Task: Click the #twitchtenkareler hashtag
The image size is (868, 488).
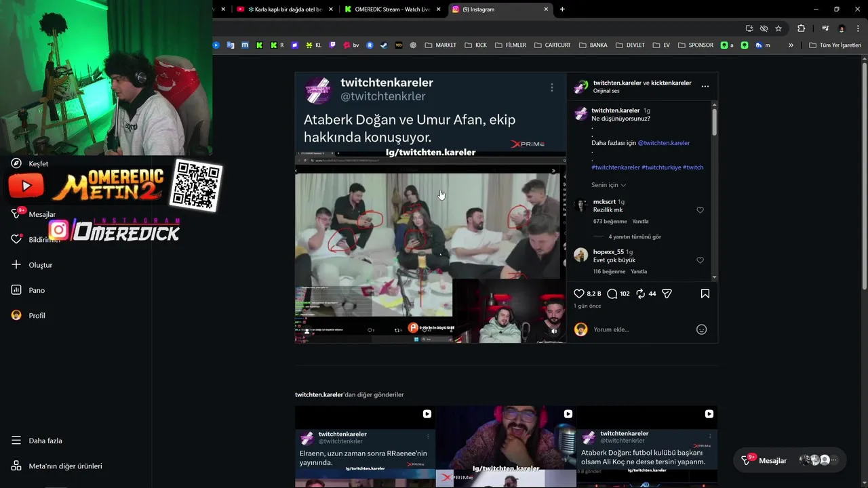Action: pos(616,167)
